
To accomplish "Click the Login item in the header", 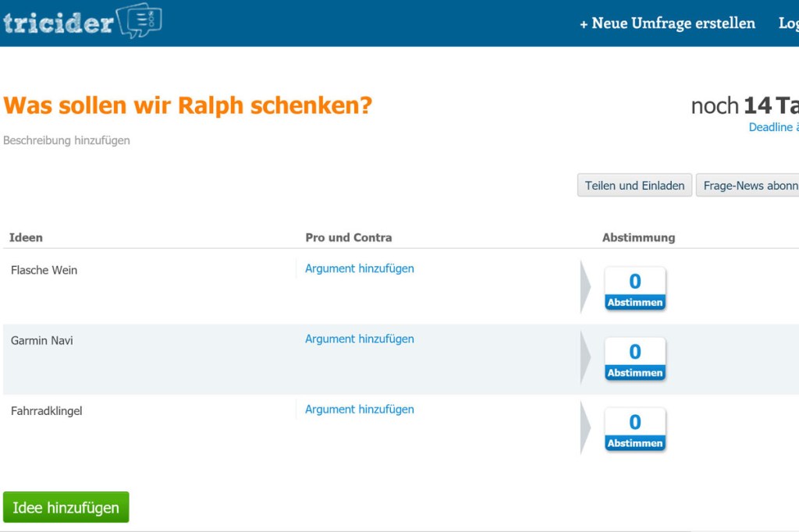I will point(788,23).
